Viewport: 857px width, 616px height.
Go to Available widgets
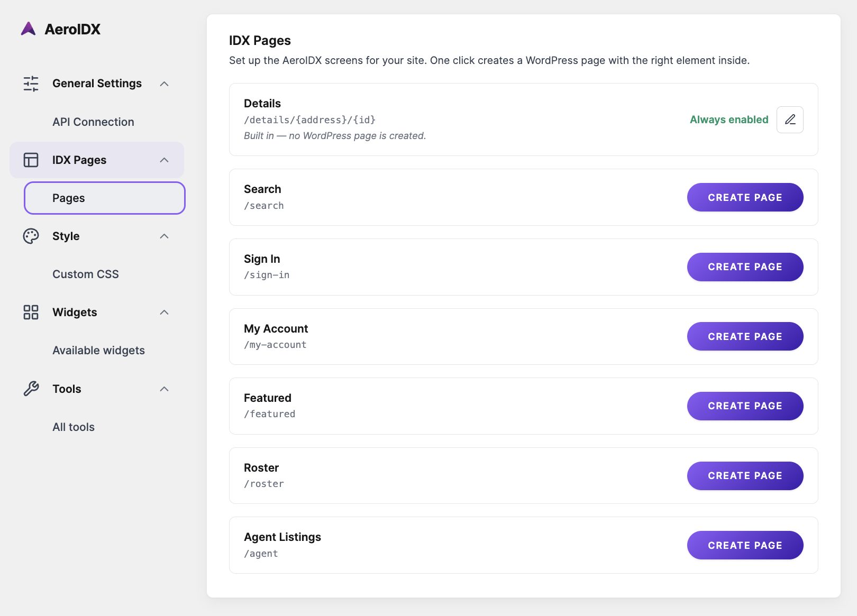pos(98,350)
